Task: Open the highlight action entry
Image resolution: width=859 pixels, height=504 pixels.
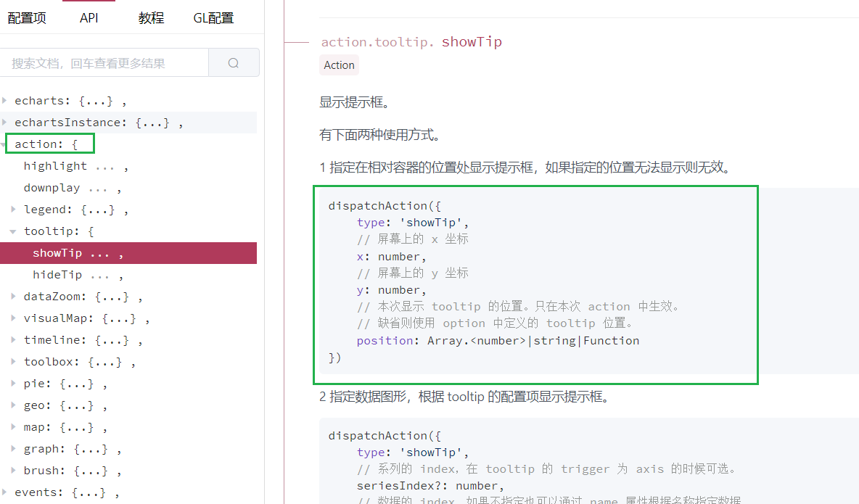Action: (55, 166)
